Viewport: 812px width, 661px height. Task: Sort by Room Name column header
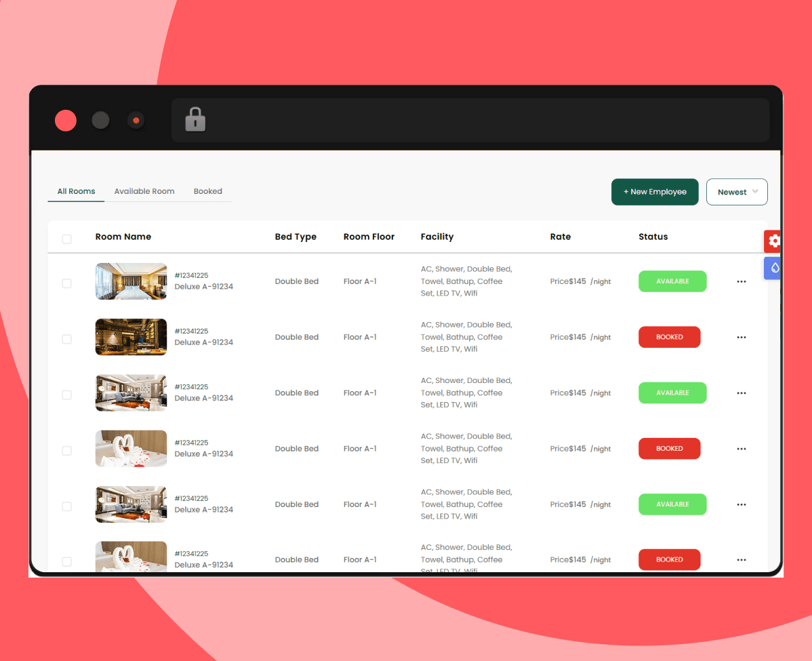[123, 237]
